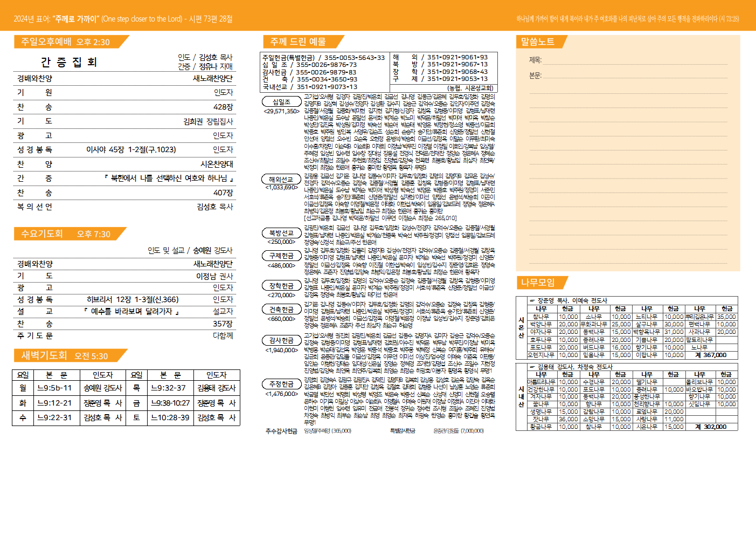Viewport: 756px width, 535px height.
Task: Click the '제목:' line in the note box
Action: (628, 60)
